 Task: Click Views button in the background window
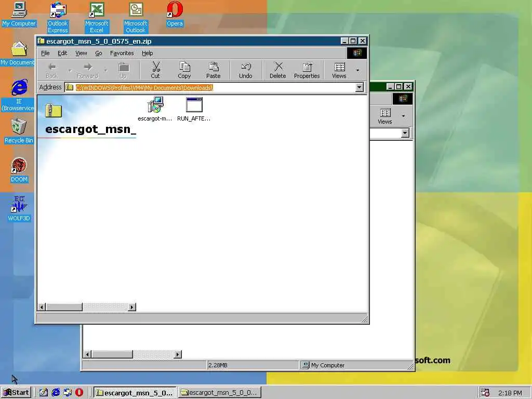pyautogui.click(x=385, y=116)
